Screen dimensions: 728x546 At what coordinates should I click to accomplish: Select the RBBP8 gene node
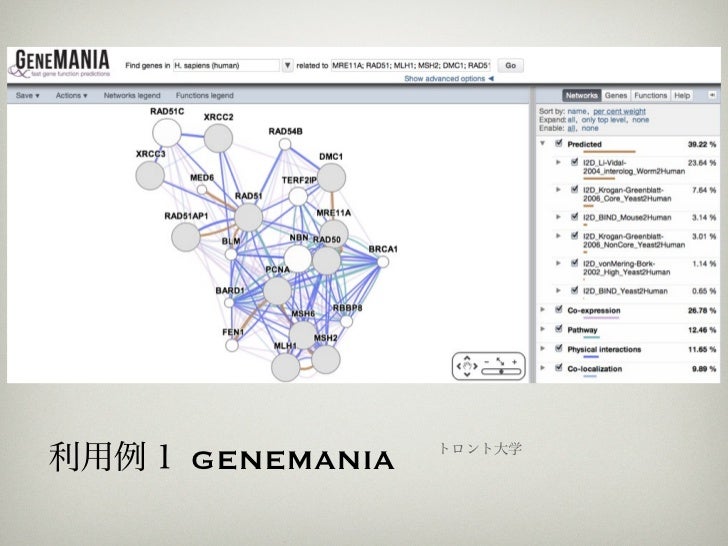[x=346, y=321]
